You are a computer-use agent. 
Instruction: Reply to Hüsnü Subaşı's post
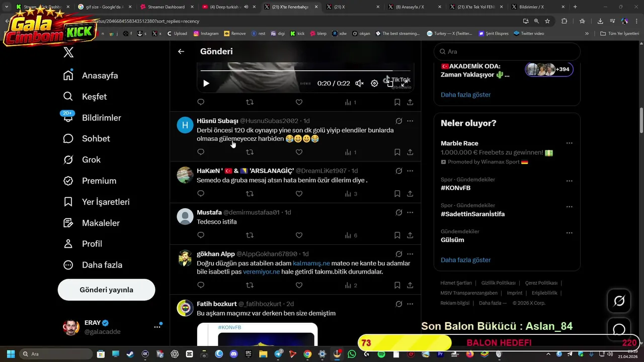pos(201,152)
